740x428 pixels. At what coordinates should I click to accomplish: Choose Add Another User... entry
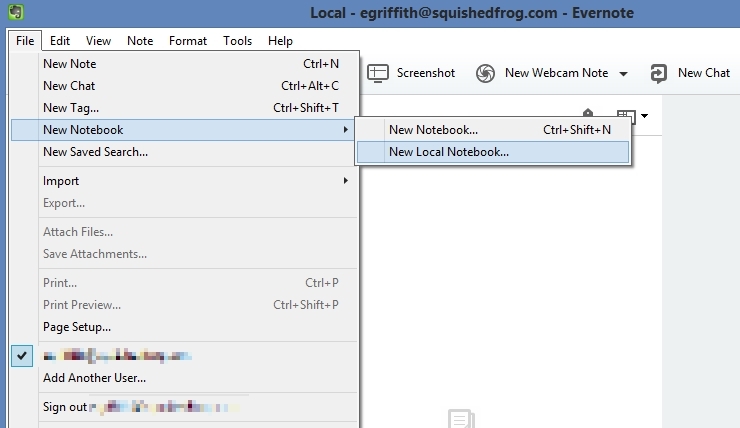184,378
